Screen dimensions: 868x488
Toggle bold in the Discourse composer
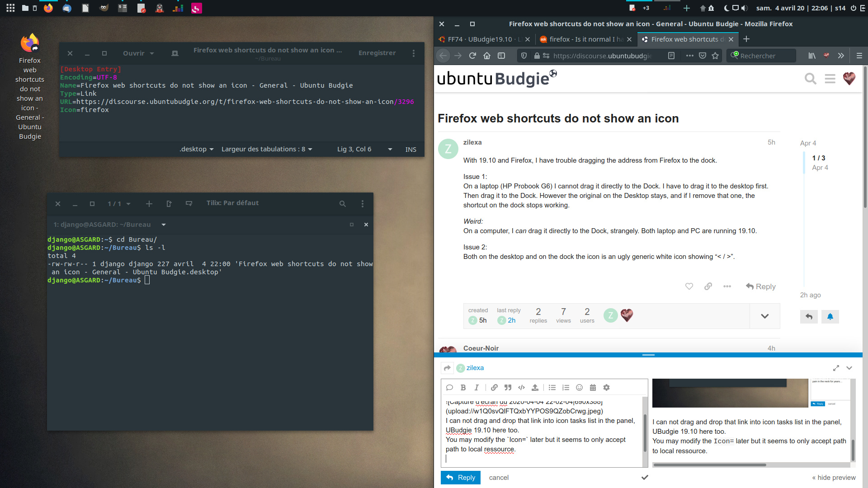click(x=463, y=388)
